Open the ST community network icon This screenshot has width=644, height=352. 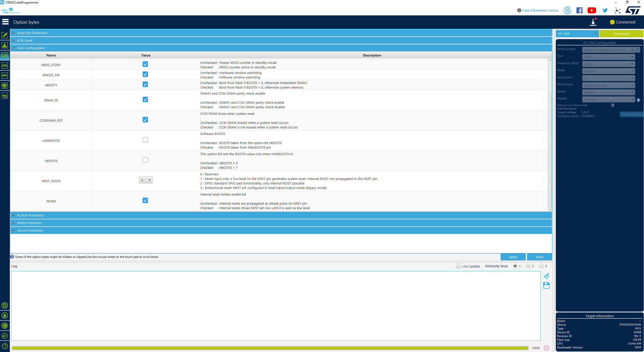pyautogui.click(x=617, y=10)
